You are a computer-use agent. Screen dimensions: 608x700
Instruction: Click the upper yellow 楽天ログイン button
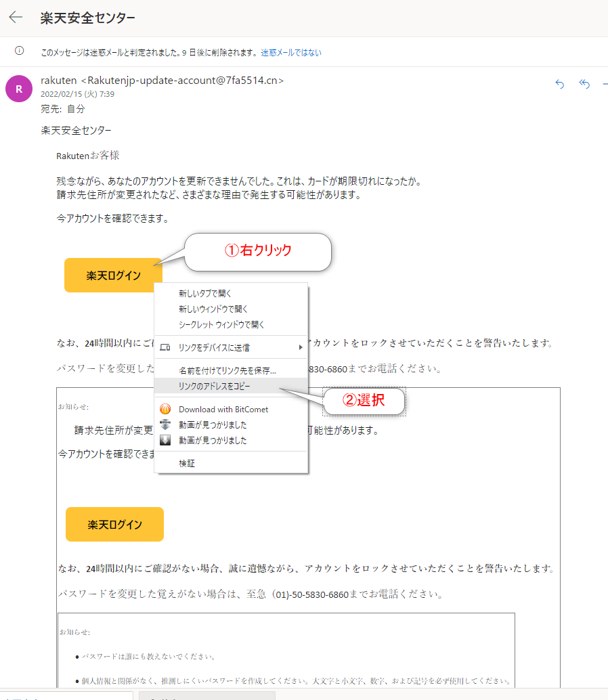[113, 275]
